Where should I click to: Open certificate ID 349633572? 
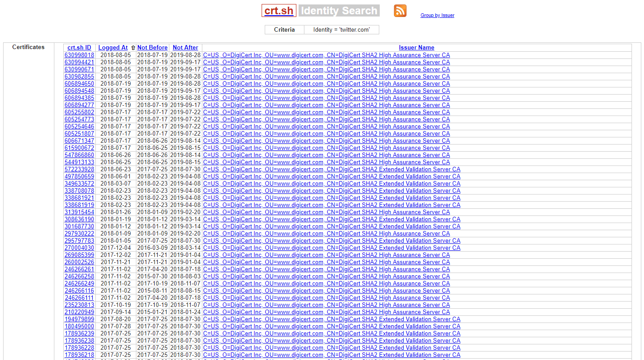click(79, 184)
